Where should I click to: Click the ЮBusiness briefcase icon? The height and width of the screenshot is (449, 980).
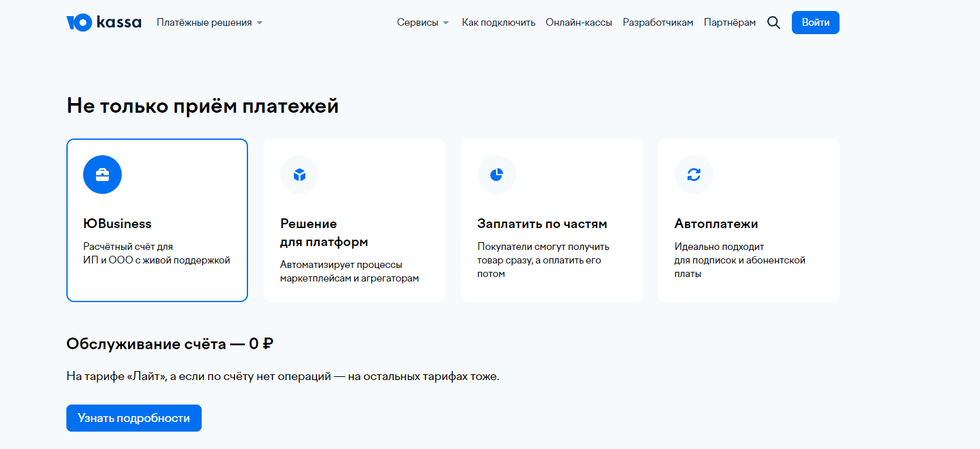102,175
